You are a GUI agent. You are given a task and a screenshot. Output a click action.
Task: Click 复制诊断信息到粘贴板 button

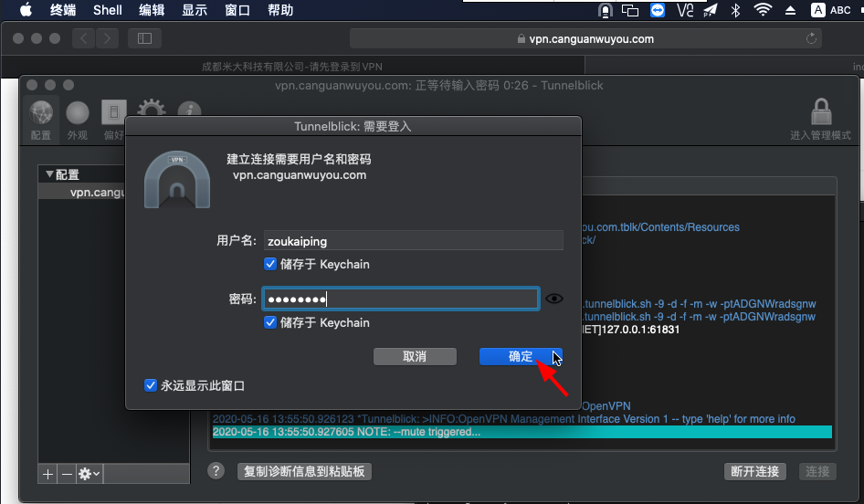click(304, 471)
